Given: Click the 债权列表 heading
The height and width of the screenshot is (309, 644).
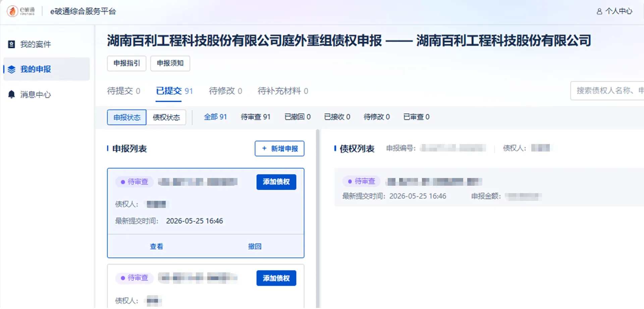Looking at the screenshot, I should coord(357,148).
